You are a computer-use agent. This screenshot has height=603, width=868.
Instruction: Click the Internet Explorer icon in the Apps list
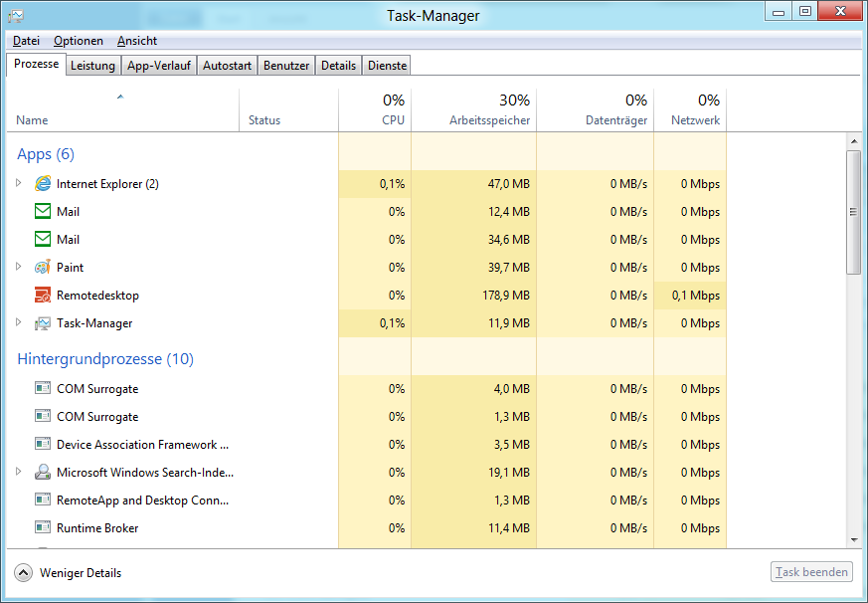[x=43, y=183]
